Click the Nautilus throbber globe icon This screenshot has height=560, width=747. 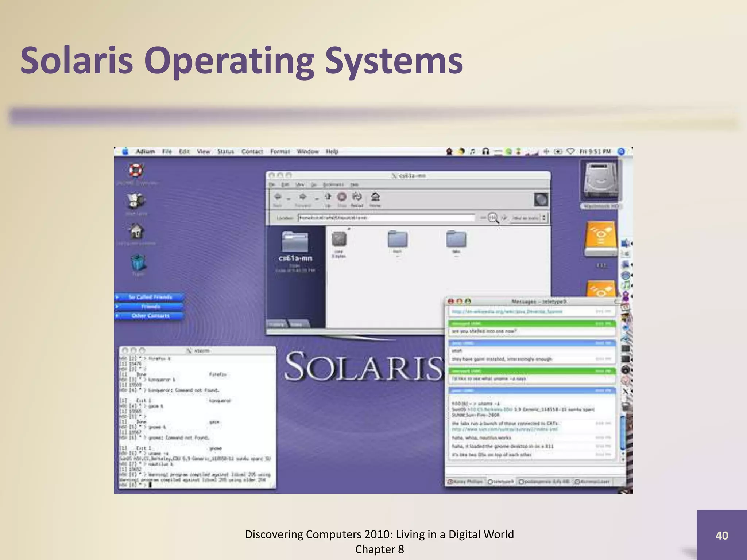tap(541, 199)
